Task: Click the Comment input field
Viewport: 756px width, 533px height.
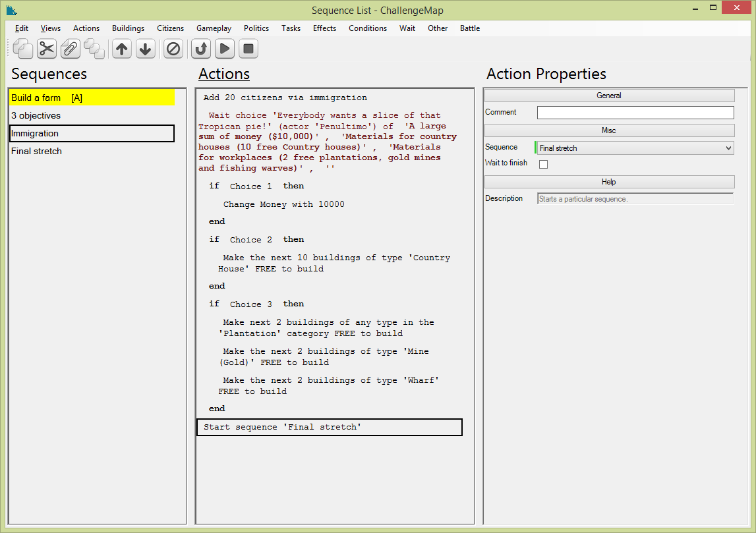Action: pos(635,112)
